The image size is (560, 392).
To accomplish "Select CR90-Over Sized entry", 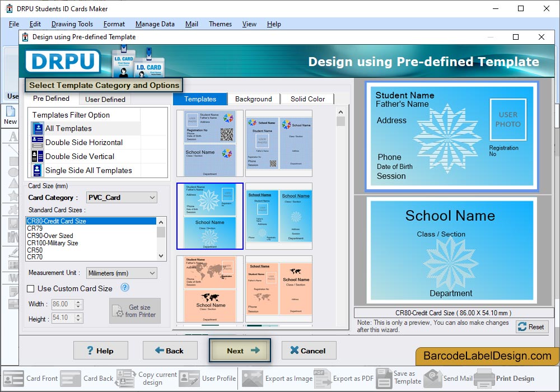I will pyautogui.click(x=91, y=236).
